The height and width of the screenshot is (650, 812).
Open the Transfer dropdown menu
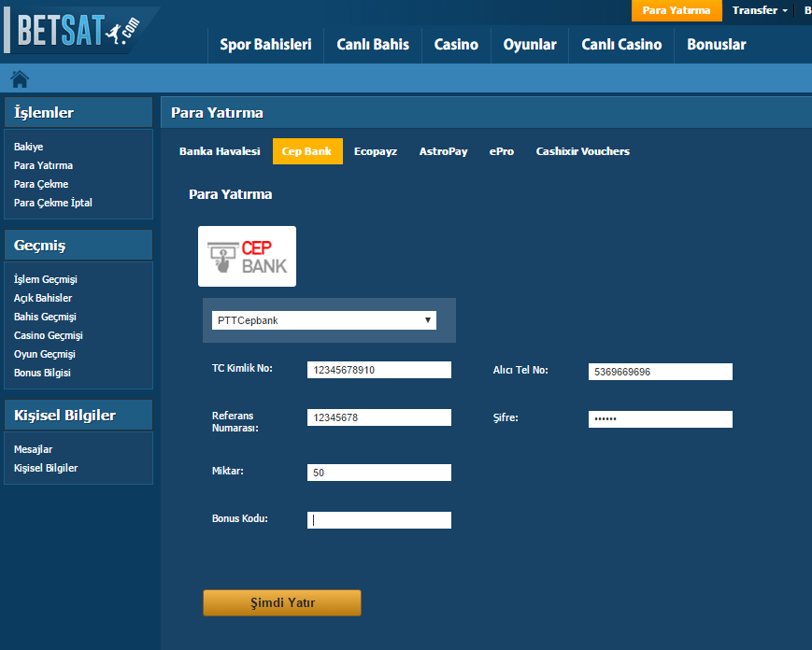pos(759,10)
